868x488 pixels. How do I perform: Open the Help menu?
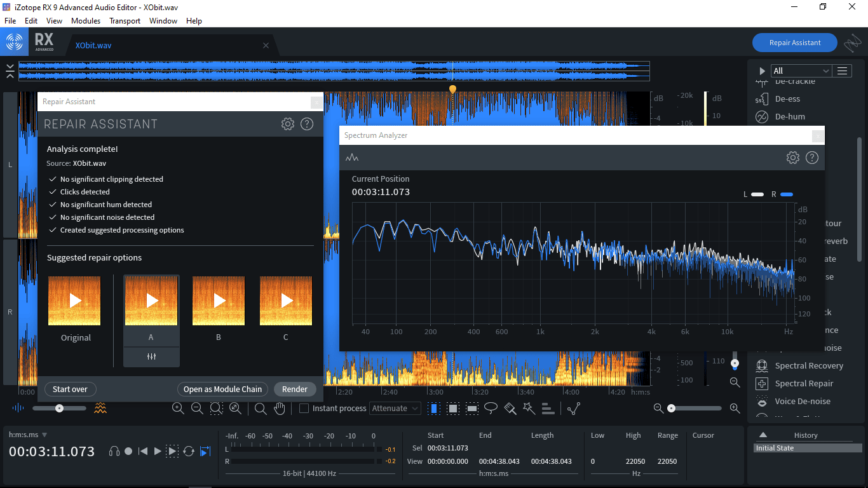point(194,21)
